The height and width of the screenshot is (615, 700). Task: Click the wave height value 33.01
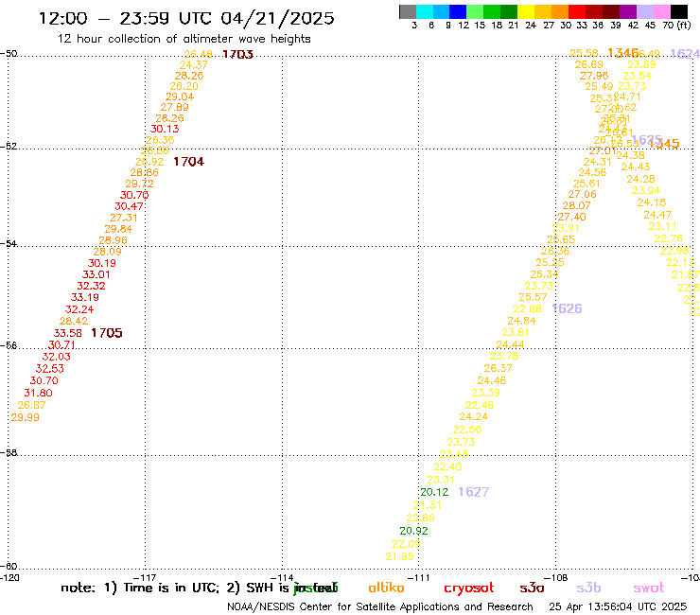click(x=96, y=274)
